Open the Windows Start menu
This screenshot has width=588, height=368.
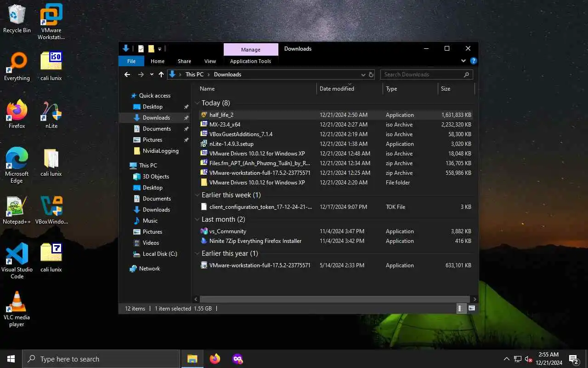point(11,359)
